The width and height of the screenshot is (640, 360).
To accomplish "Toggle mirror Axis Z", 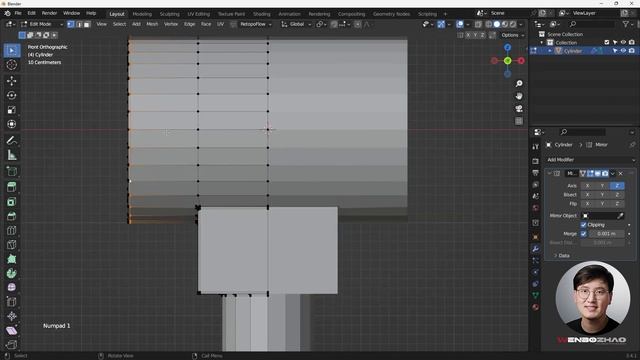I will (x=617, y=186).
